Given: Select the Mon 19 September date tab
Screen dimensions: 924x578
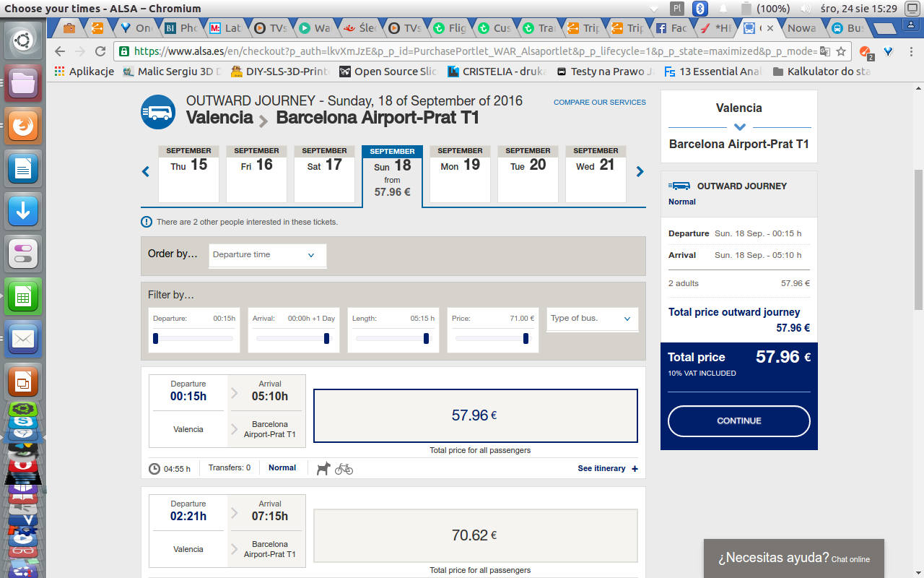Looking at the screenshot, I should (460, 173).
